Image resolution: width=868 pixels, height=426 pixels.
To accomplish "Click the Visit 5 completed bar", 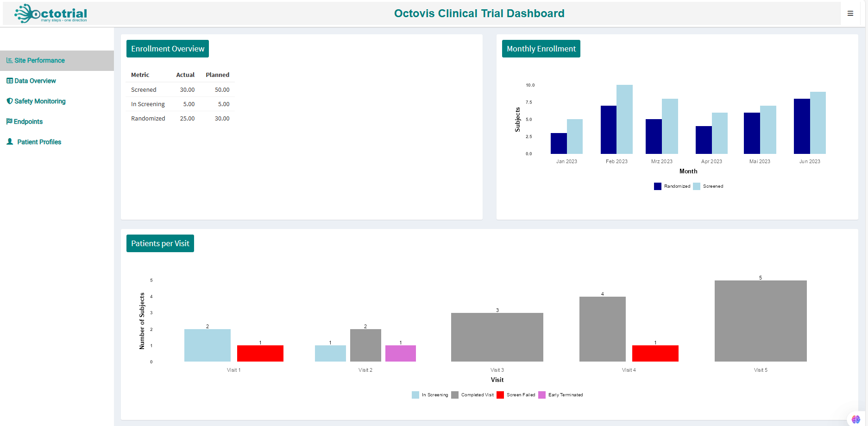I will click(x=761, y=321).
